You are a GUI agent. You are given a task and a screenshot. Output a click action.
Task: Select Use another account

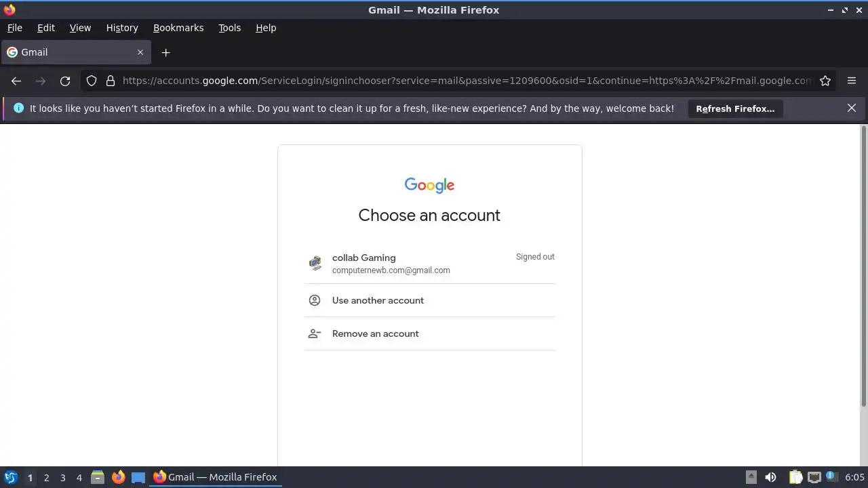click(x=430, y=300)
